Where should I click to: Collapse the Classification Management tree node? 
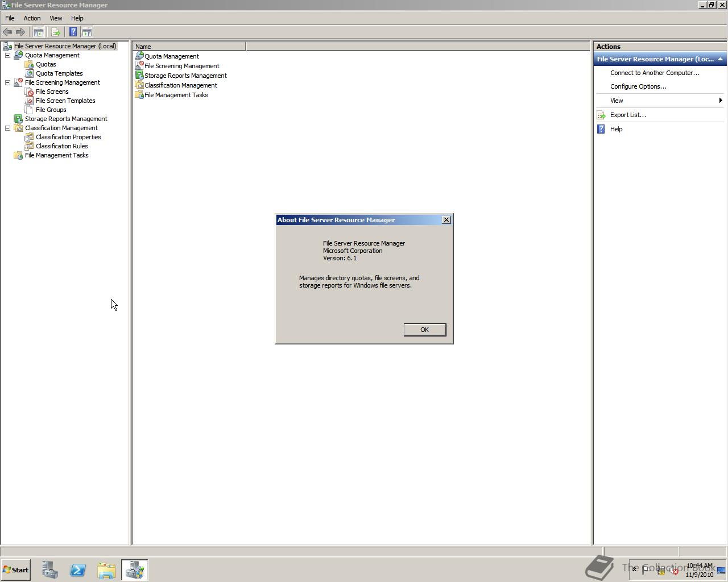[x=7, y=128]
